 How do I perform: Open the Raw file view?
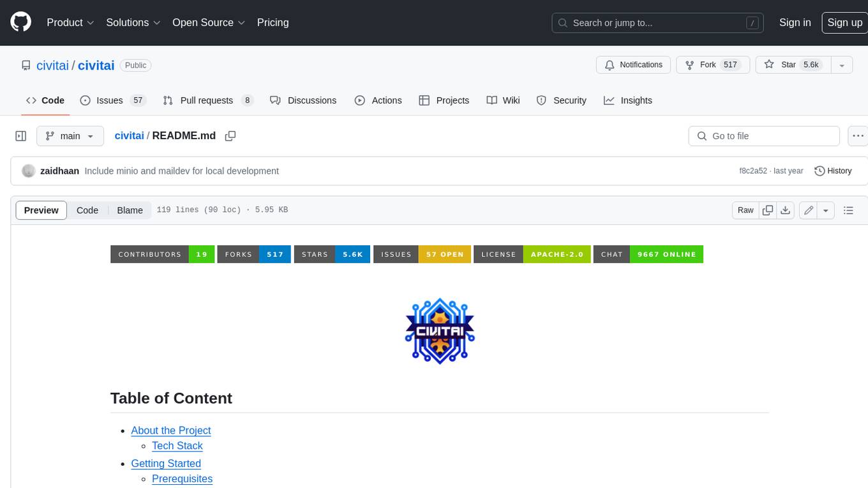click(745, 210)
